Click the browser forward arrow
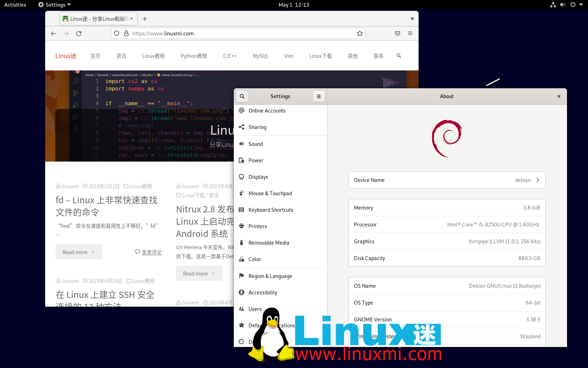This screenshot has height=368, width=588. [x=66, y=34]
